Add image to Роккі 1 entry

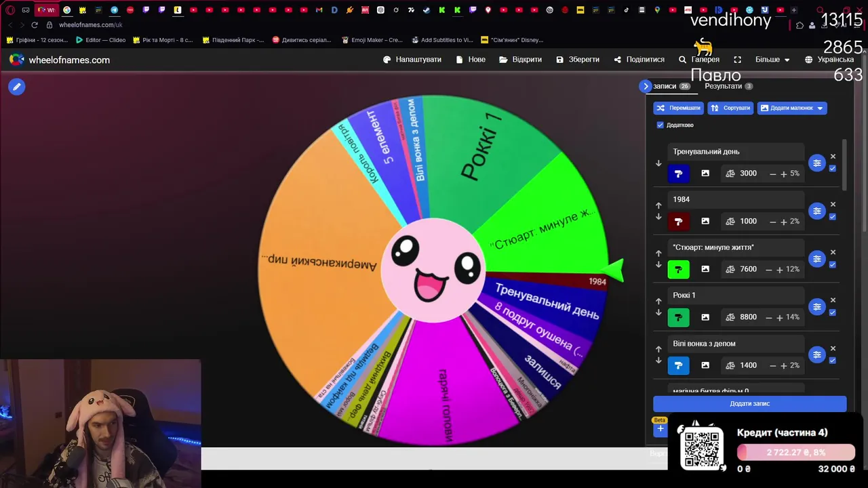pos(705,317)
